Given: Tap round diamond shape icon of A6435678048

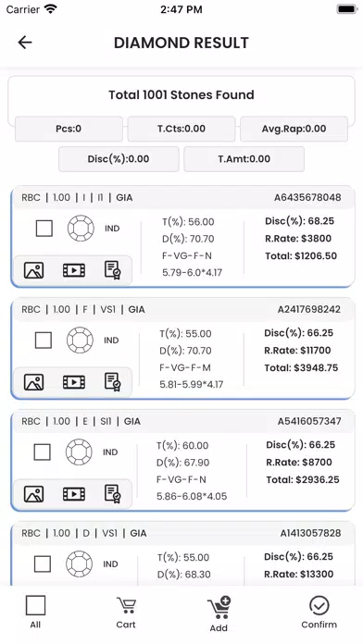Looking at the screenshot, I should pos(81,229).
